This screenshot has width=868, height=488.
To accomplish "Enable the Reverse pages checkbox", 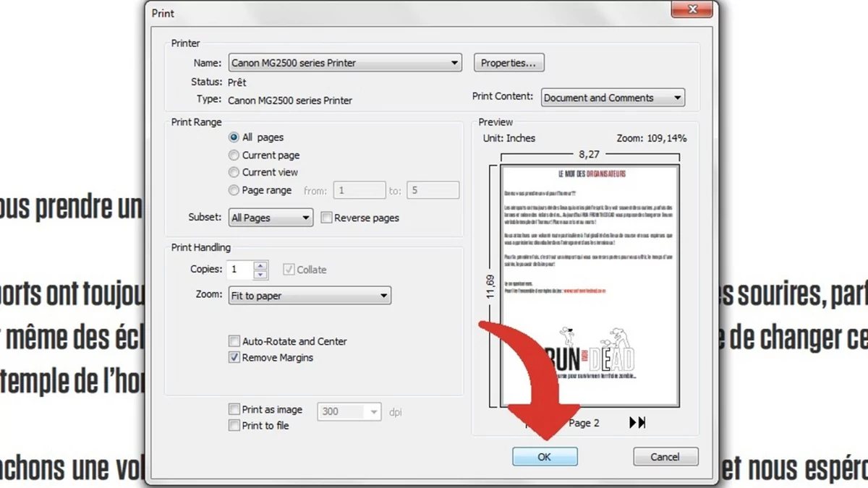I will point(327,218).
